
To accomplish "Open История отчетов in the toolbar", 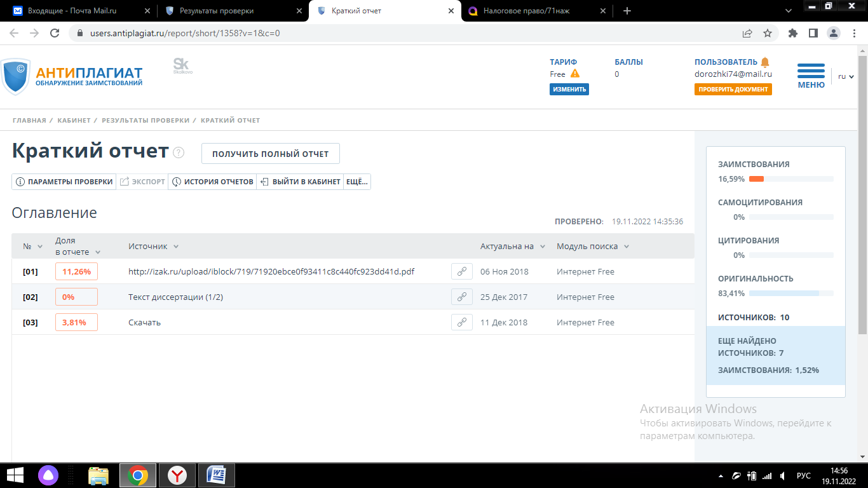I will [x=213, y=182].
